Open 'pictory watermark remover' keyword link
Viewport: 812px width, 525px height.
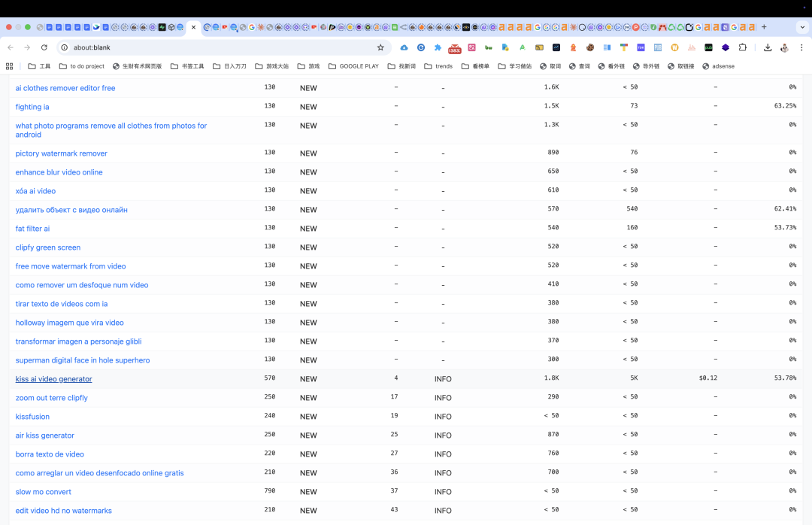(x=61, y=153)
